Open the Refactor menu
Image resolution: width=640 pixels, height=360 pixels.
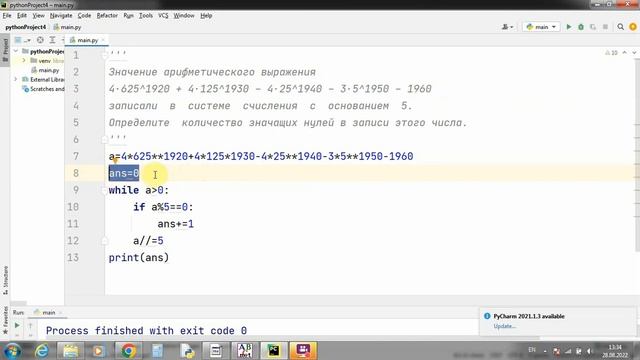[107, 16]
